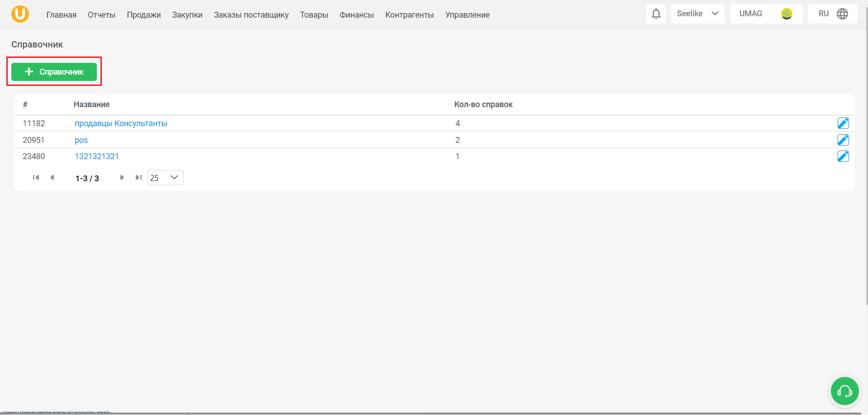Viewport: 868px width, 415px height.
Task: Open the Главная menu
Action: pyautogui.click(x=62, y=15)
